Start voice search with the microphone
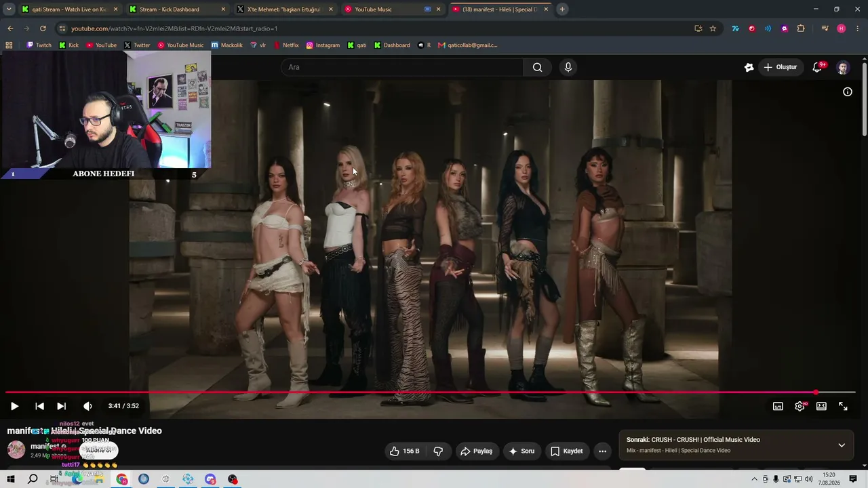 pyautogui.click(x=568, y=67)
